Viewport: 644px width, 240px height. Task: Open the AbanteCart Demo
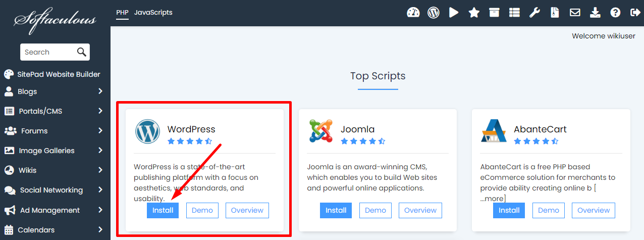coord(549,210)
